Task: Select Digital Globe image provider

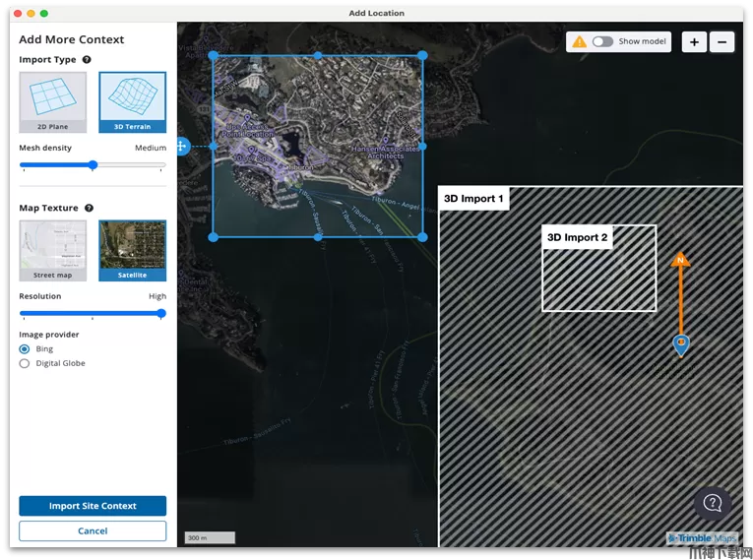Action: point(25,363)
